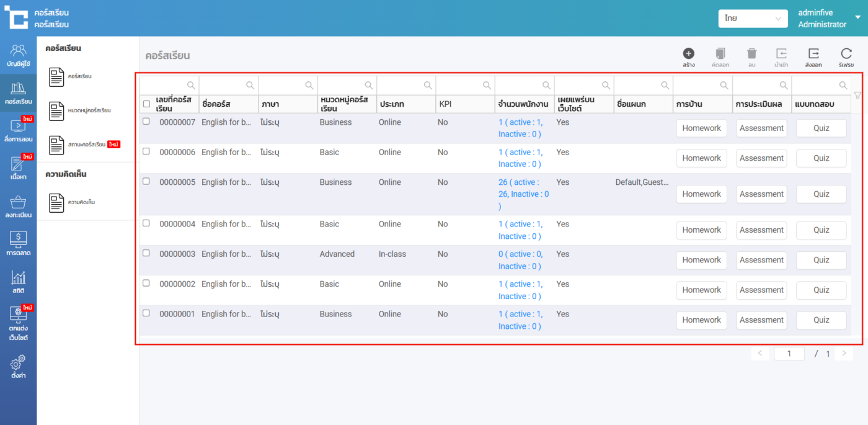Open the statistics (สถิติ) sidebar icon

tap(19, 282)
